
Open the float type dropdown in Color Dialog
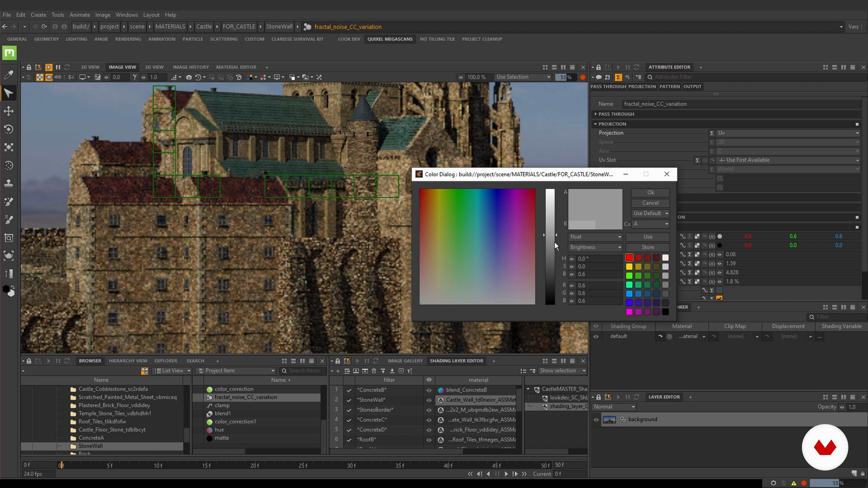595,237
